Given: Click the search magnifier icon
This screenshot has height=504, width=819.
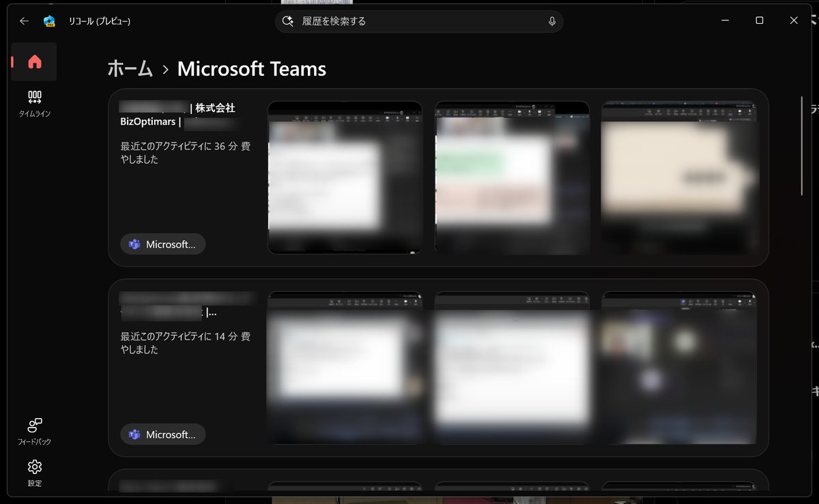Looking at the screenshot, I should (287, 21).
